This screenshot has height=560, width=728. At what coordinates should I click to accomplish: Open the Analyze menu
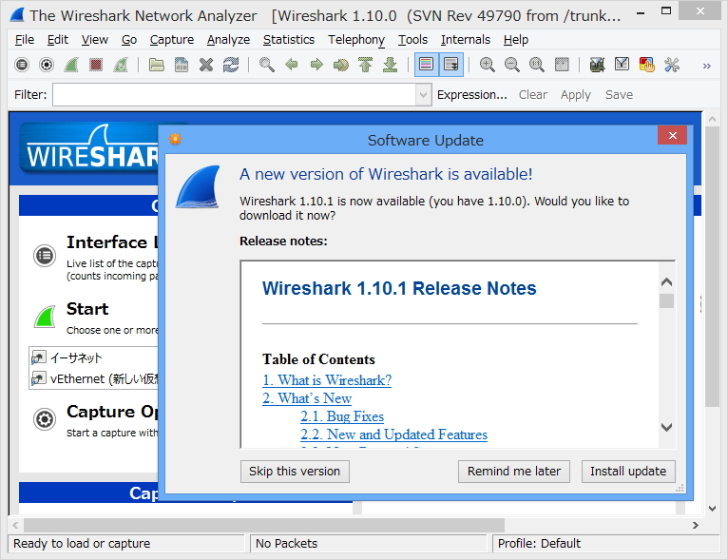click(228, 40)
